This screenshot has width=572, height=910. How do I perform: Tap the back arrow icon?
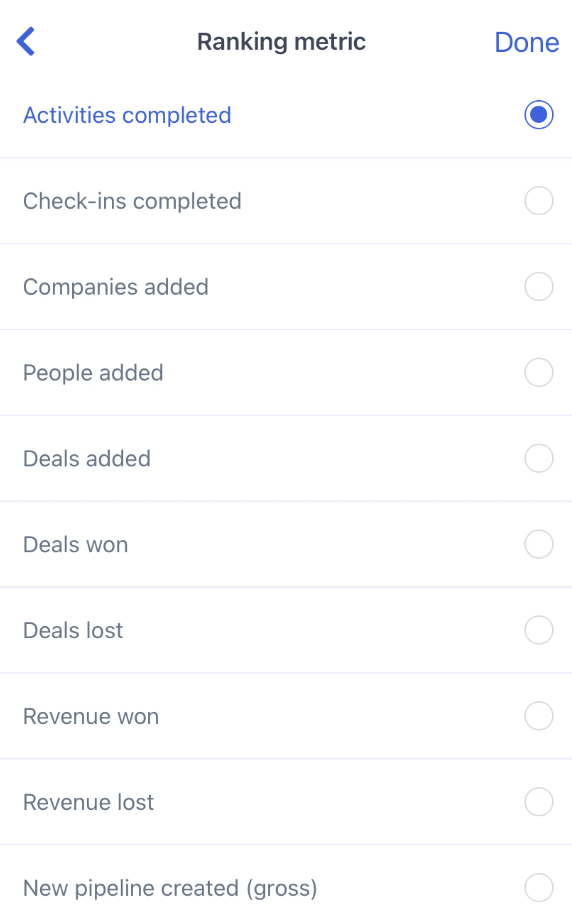point(26,41)
